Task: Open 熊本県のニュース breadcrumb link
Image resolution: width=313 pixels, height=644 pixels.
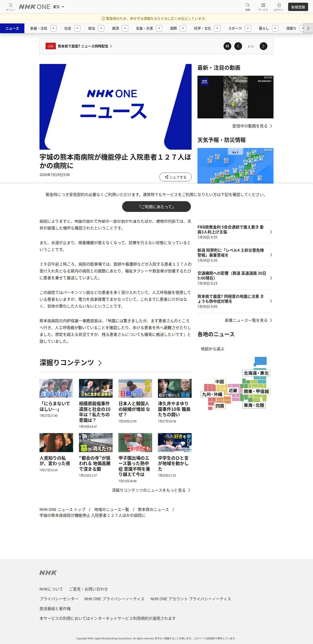Action: [x=153, y=509]
